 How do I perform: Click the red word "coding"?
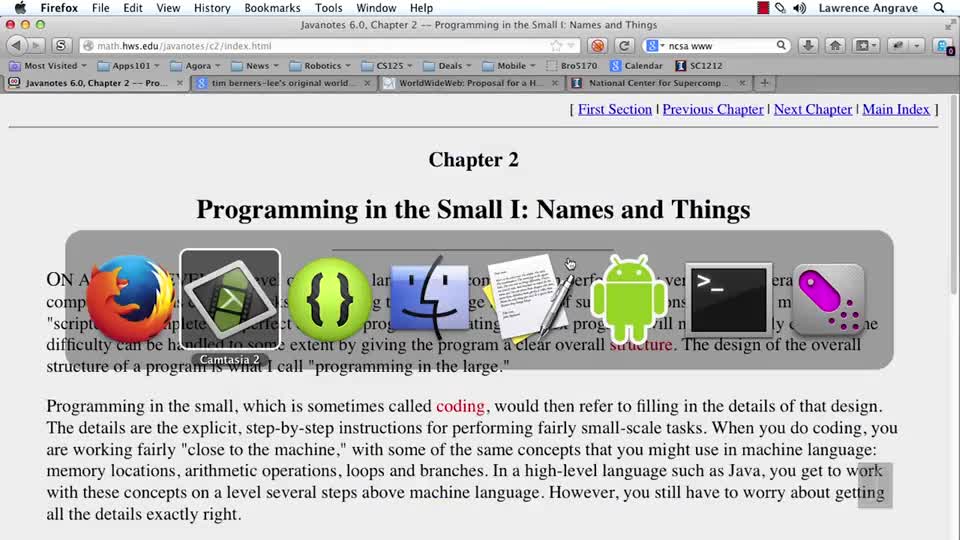click(x=460, y=406)
